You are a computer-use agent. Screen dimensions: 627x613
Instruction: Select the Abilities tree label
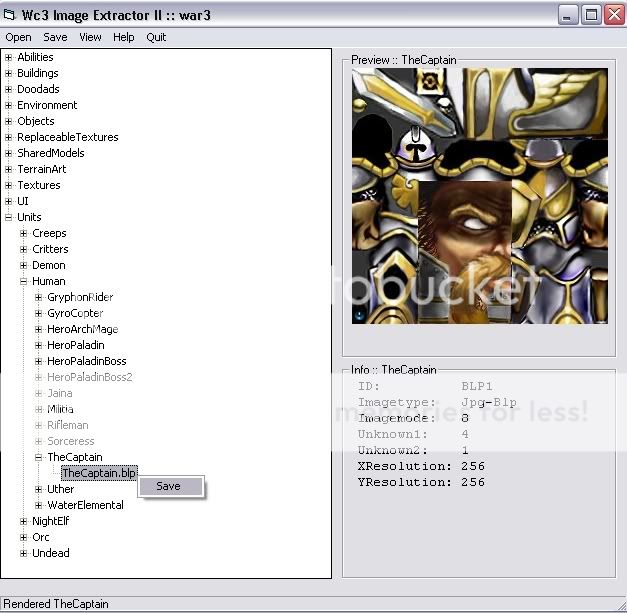pyautogui.click(x=35, y=57)
